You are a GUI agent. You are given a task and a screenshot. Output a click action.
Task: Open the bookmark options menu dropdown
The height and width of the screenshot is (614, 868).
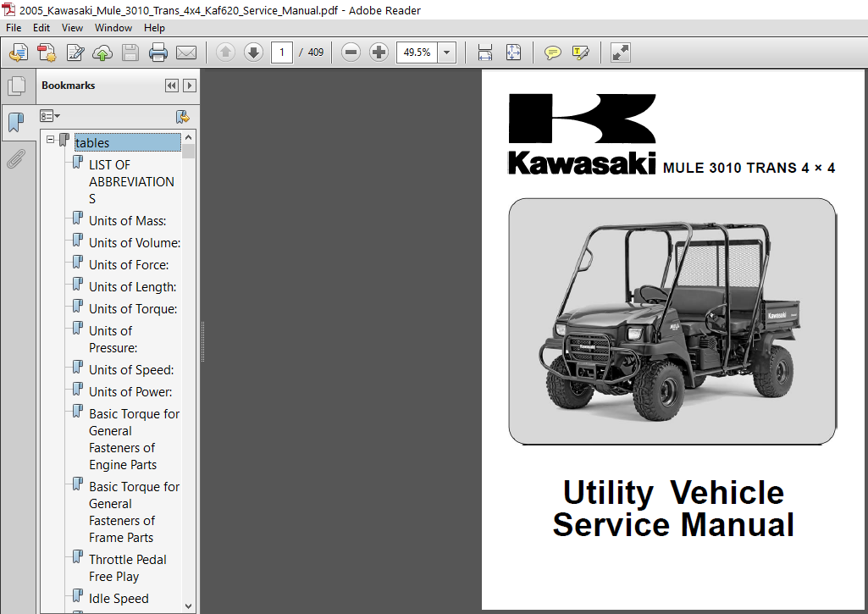coord(50,116)
